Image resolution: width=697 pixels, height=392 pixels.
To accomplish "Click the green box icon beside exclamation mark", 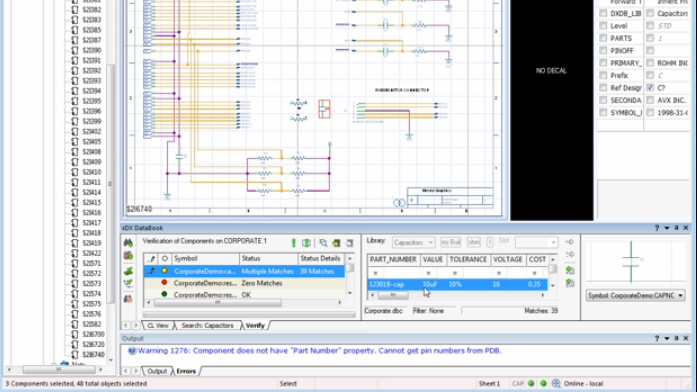I will click(x=306, y=243).
